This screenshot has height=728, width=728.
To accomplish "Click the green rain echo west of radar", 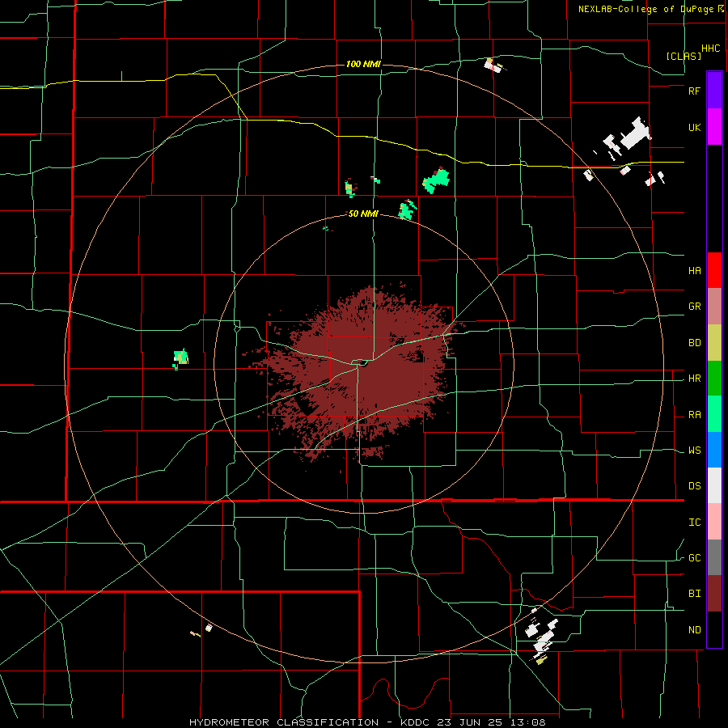I will click(180, 358).
